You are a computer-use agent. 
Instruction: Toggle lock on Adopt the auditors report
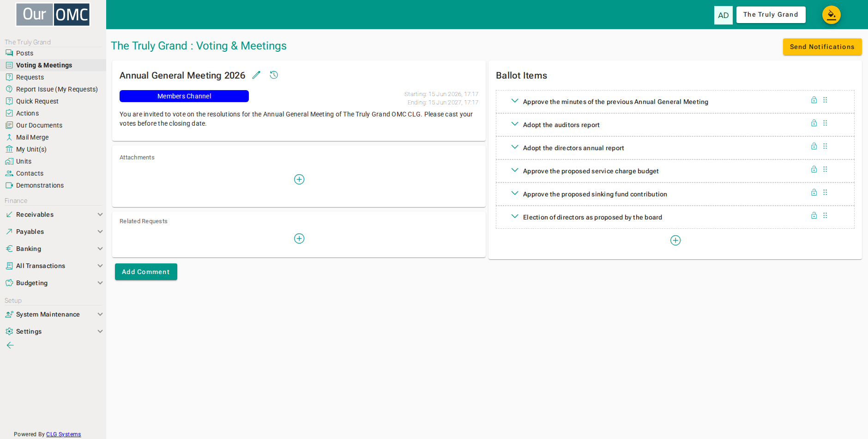814,123
